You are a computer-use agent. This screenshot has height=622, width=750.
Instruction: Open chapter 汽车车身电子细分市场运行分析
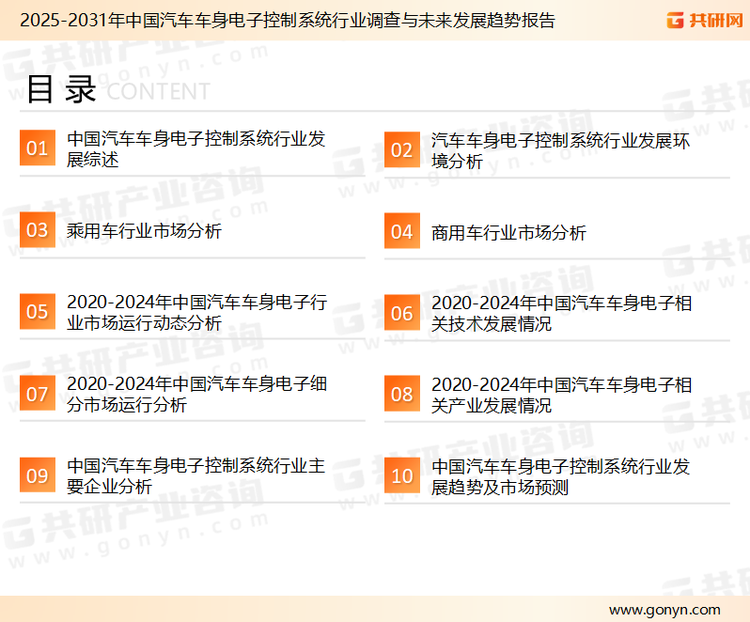pos(197,394)
